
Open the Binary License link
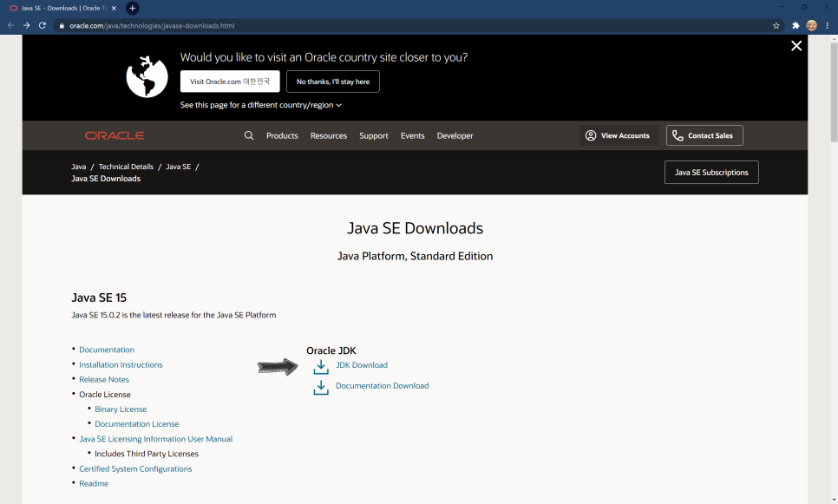[x=121, y=409]
